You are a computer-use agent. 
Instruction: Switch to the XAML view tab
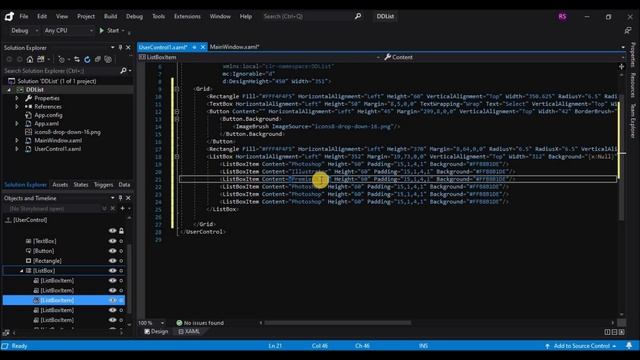(189, 332)
